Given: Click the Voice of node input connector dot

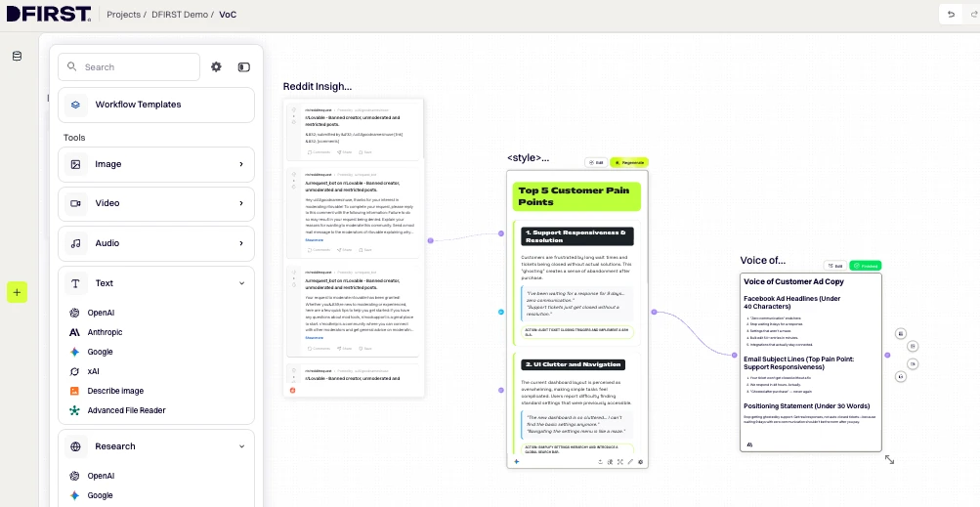Looking at the screenshot, I should 735,355.
